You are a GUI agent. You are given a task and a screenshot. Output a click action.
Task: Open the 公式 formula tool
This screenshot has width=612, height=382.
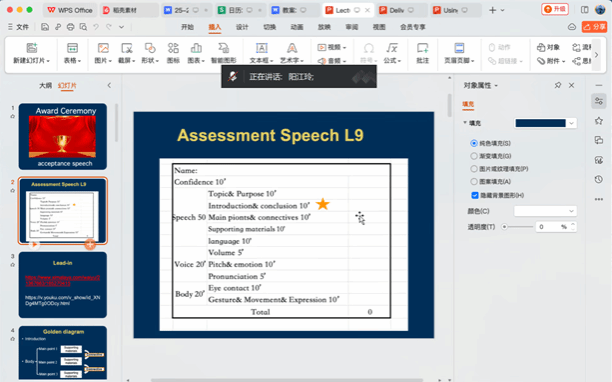[392, 48]
